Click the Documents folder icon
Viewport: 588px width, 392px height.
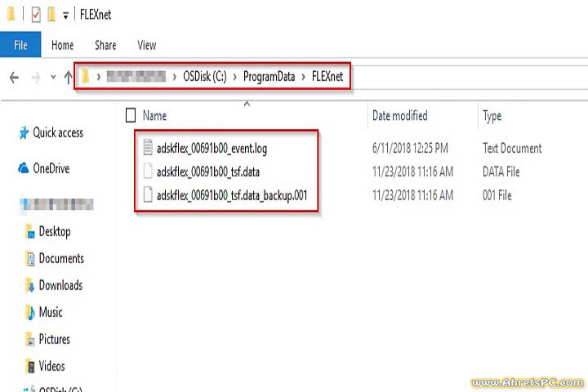[x=30, y=258]
